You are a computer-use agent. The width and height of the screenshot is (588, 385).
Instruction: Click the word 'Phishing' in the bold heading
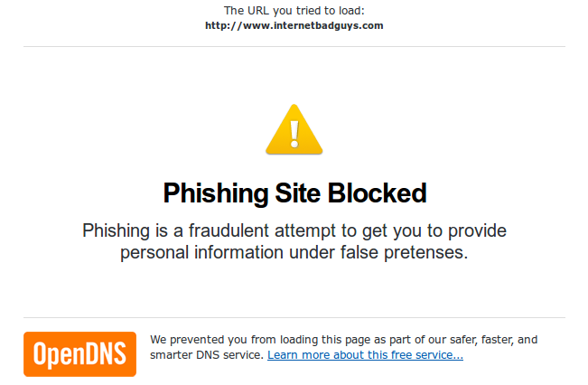pos(215,193)
